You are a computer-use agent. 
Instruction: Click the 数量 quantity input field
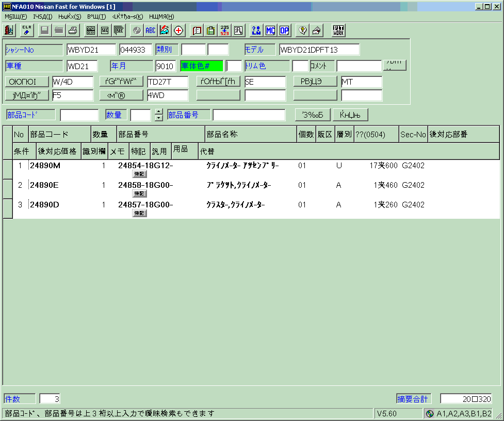(140, 115)
